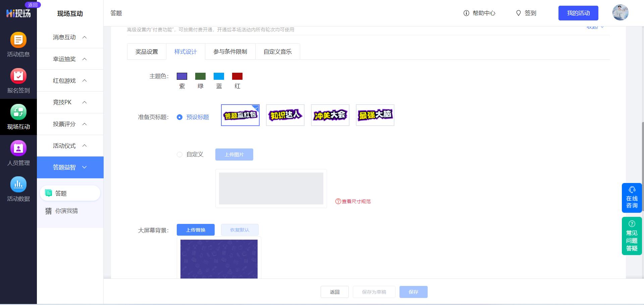The height and width of the screenshot is (305, 644).
Task: Collapse the 答题益智 section
Action: pyautogui.click(x=85, y=167)
